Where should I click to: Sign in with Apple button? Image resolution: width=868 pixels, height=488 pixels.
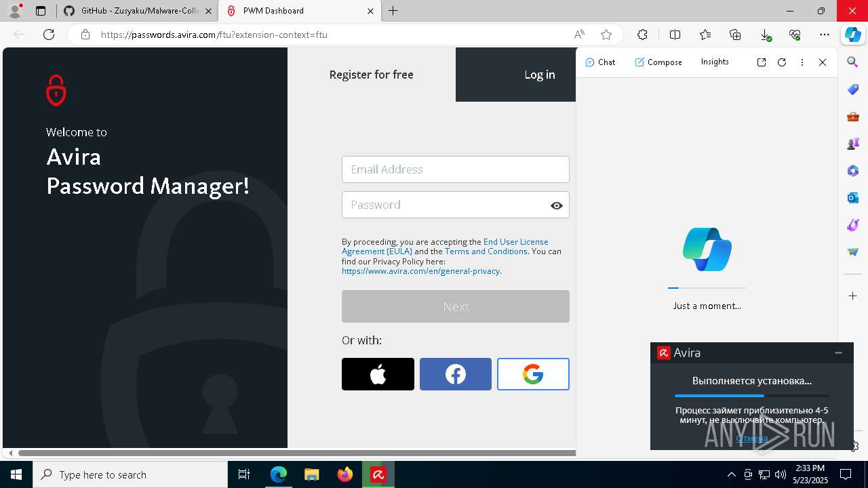click(378, 374)
